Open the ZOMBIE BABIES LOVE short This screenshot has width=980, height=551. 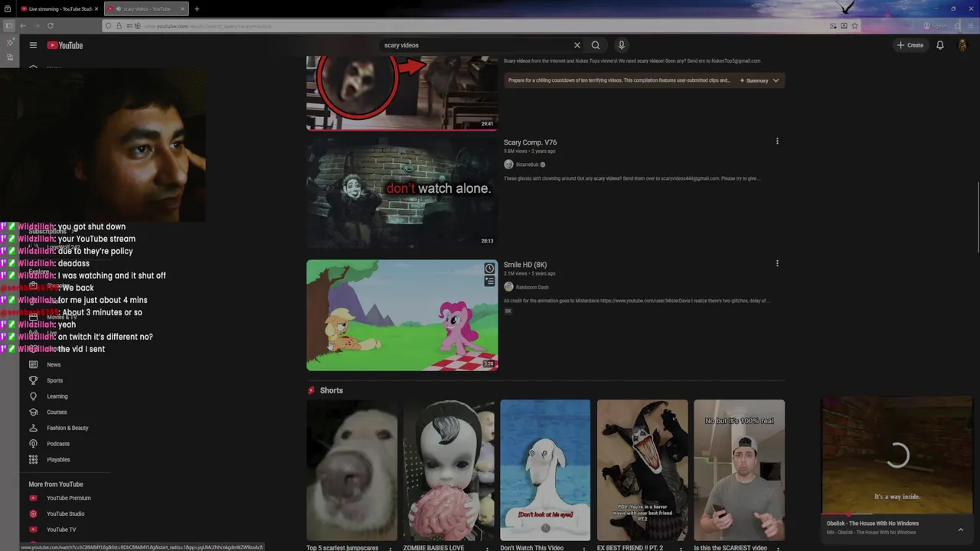(x=449, y=470)
